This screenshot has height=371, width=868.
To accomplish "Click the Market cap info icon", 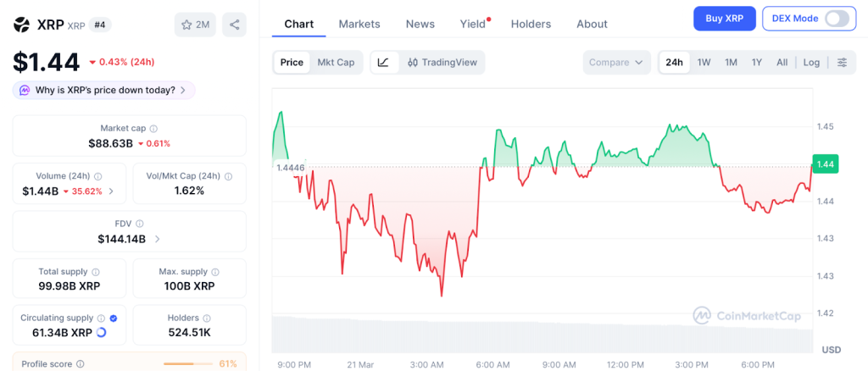I will (153, 128).
